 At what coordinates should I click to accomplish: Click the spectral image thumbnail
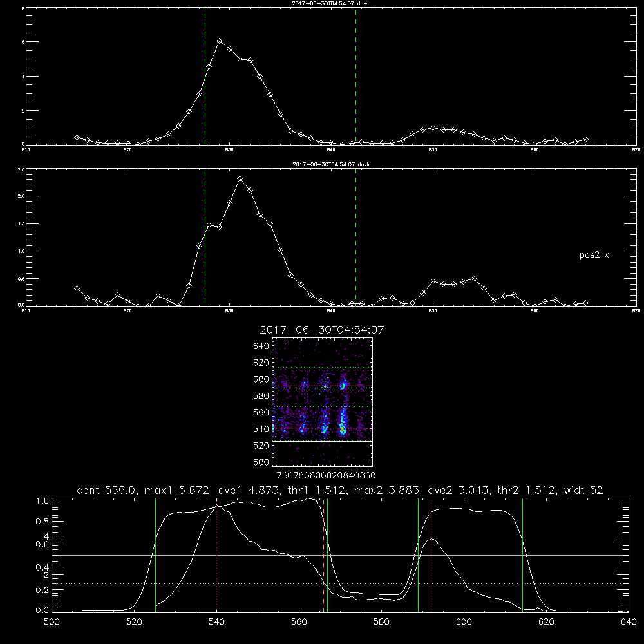tap(323, 402)
